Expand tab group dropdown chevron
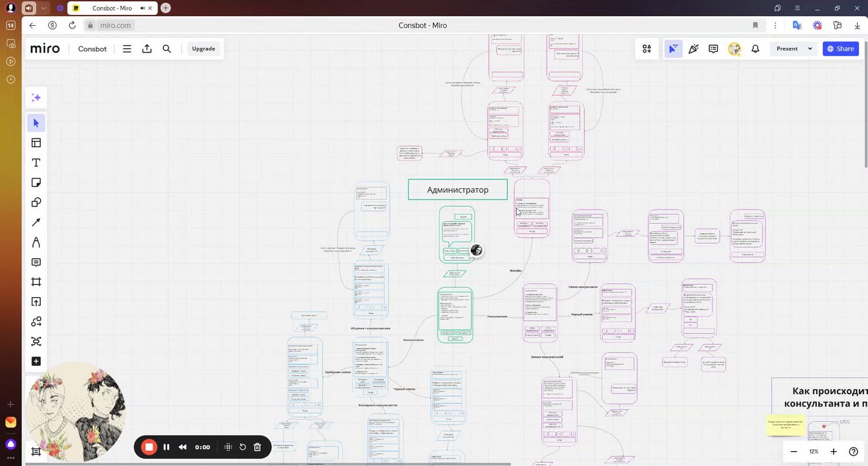 point(43,8)
